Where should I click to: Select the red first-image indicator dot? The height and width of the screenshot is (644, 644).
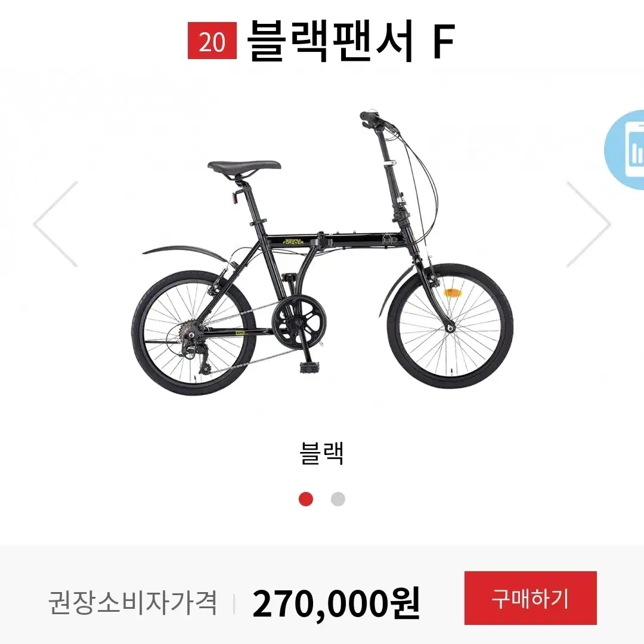[305, 499]
